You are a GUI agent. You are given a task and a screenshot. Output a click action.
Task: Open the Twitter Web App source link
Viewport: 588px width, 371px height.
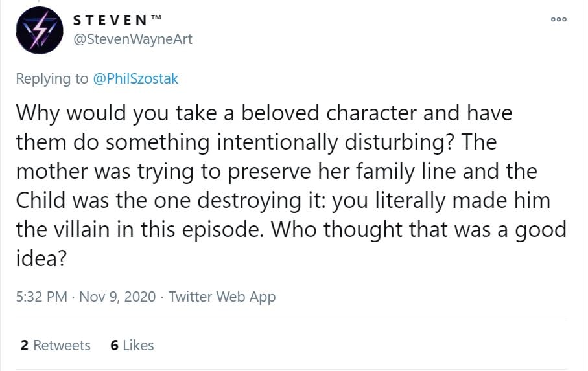(x=222, y=297)
